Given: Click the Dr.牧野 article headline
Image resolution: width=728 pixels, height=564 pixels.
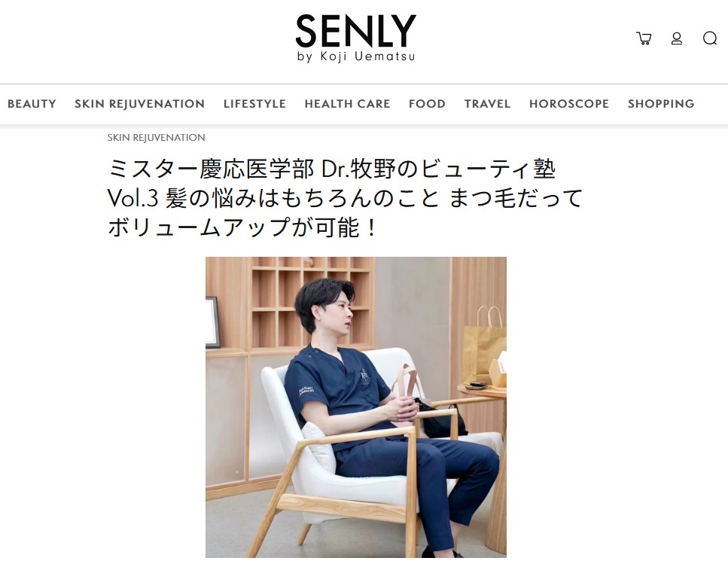Looking at the screenshot, I should click(x=345, y=198).
